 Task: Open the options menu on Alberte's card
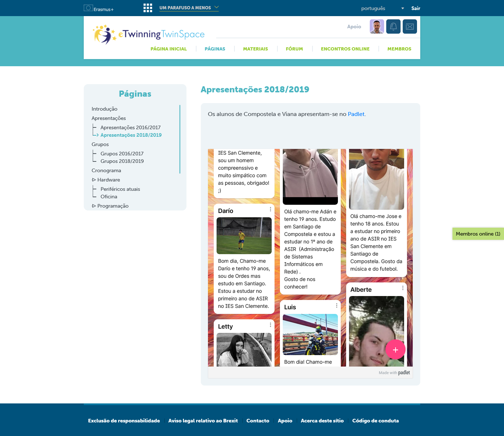pyautogui.click(x=403, y=288)
